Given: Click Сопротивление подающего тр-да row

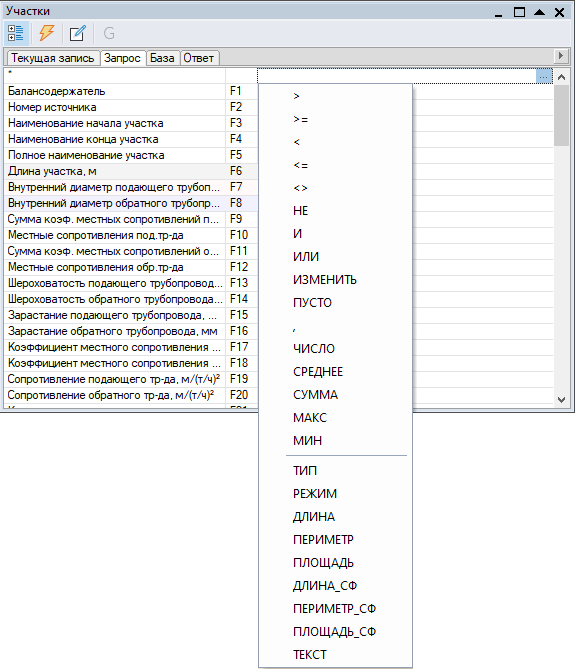Looking at the screenshot, I should point(115,379).
